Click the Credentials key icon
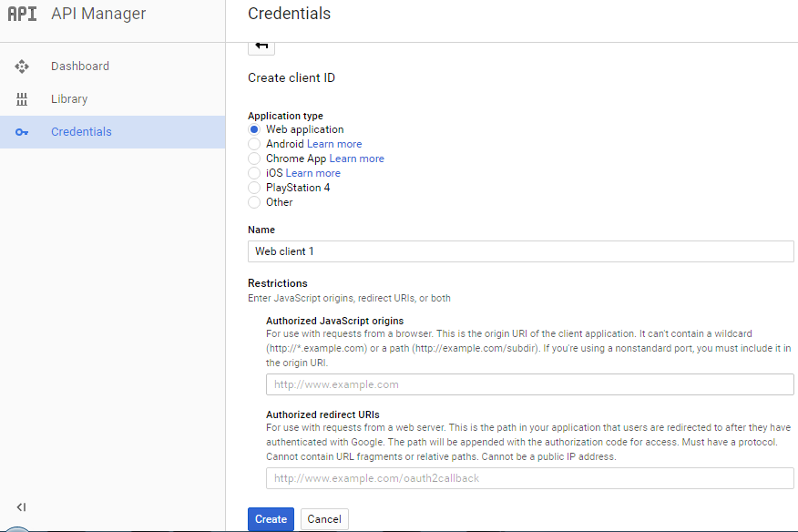Screen dimensions: 798x532 tap(22, 132)
